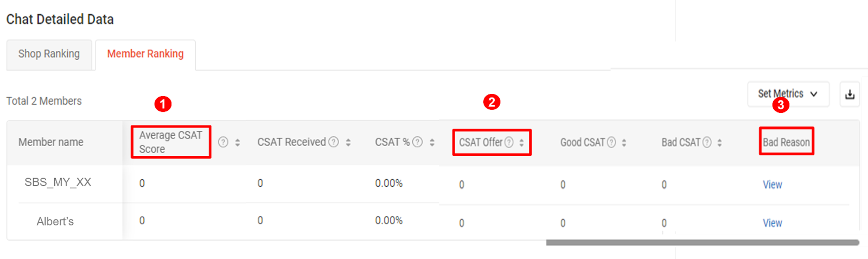868x259 pixels.
Task: Click help icon next to CSAT Received
Action: click(334, 142)
